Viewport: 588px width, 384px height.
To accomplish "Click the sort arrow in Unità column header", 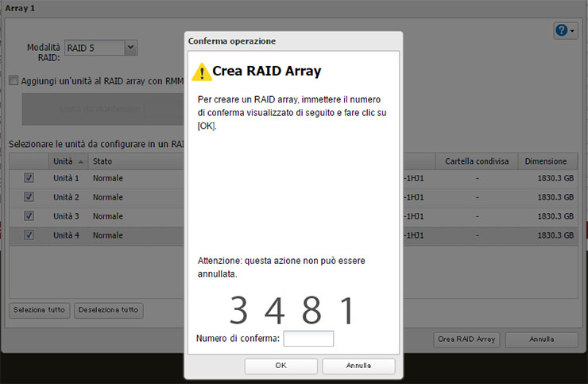I will click(79, 161).
